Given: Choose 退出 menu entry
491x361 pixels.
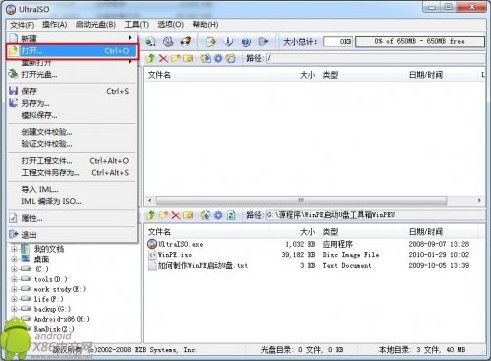Looking at the screenshot, I should pyautogui.click(x=72, y=235).
